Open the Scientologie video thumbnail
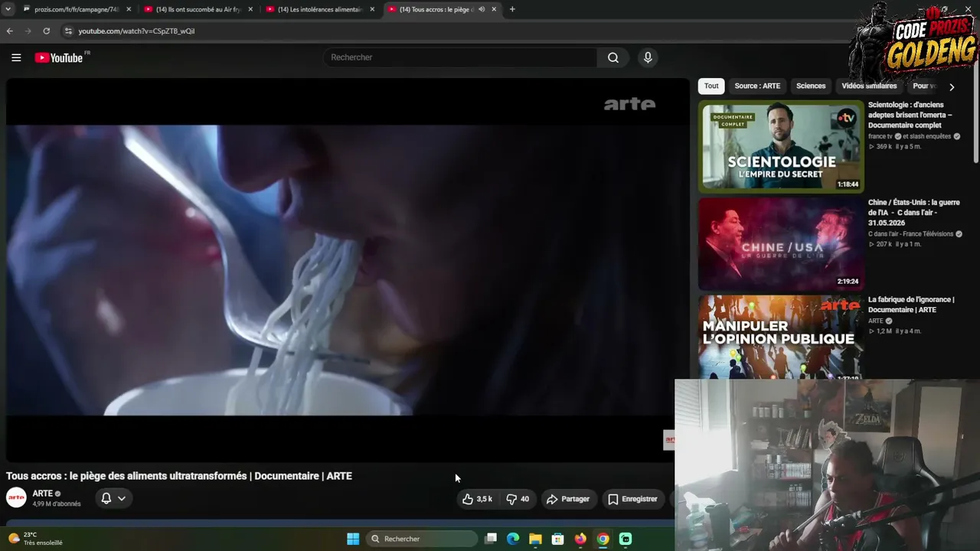This screenshot has width=980, height=551. (x=781, y=146)
